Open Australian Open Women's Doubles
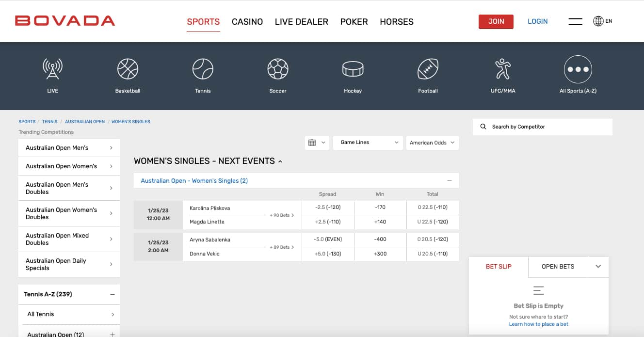644x337 pixels. click(x=69, y=213)
